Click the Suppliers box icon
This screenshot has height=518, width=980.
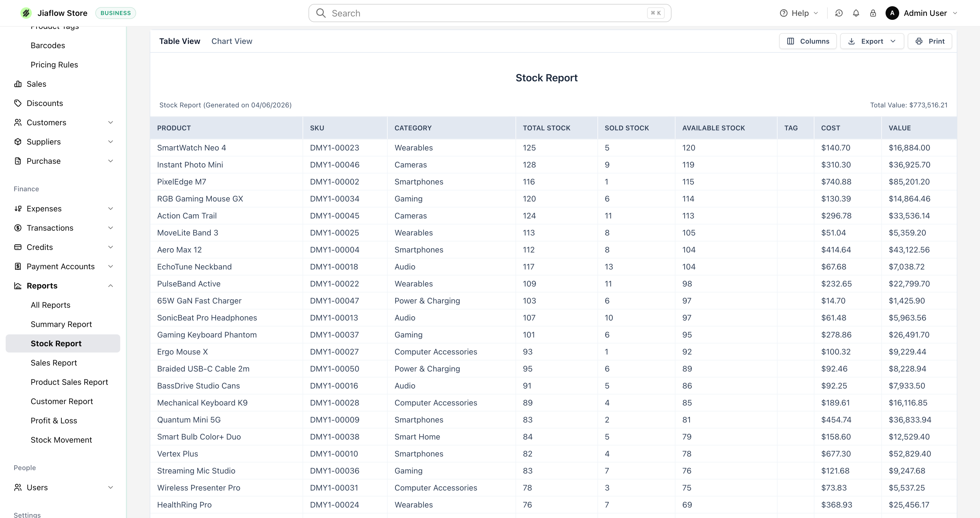tap(18, 142)
